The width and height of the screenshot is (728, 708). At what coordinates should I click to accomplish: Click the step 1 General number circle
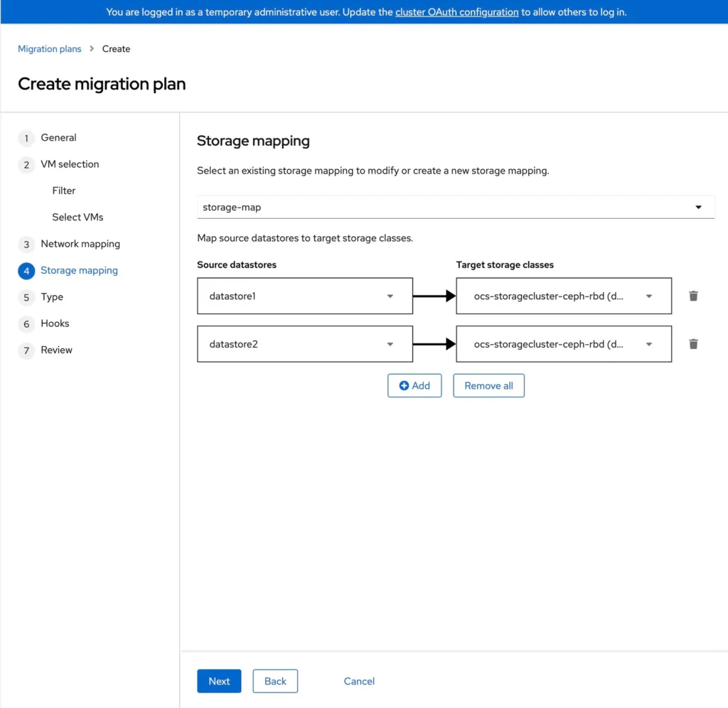tap(26, 138)
